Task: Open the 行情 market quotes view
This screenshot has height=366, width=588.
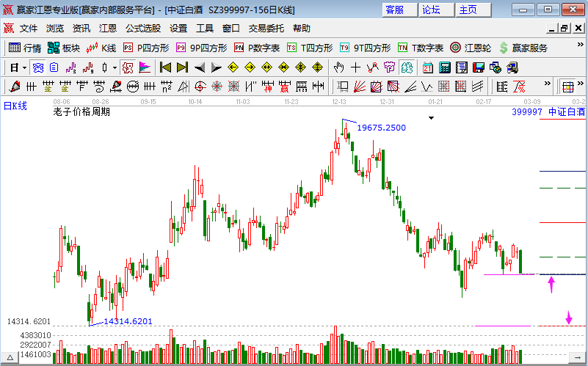Action: coord(25,48)
